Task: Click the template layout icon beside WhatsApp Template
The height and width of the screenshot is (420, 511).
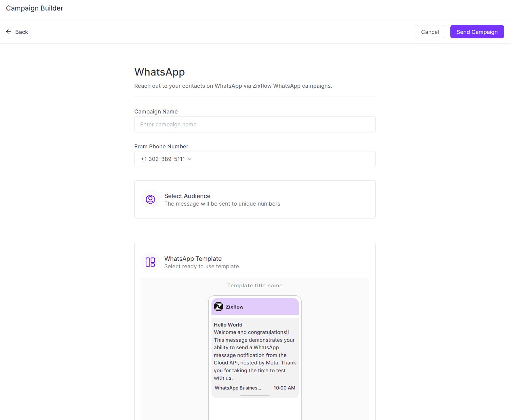Action: point(150,262)
